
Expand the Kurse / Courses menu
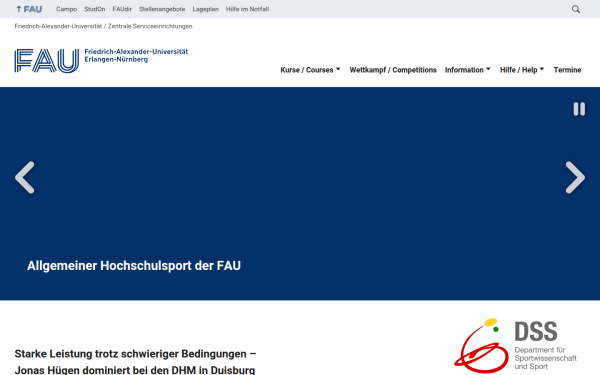point(310,70)
